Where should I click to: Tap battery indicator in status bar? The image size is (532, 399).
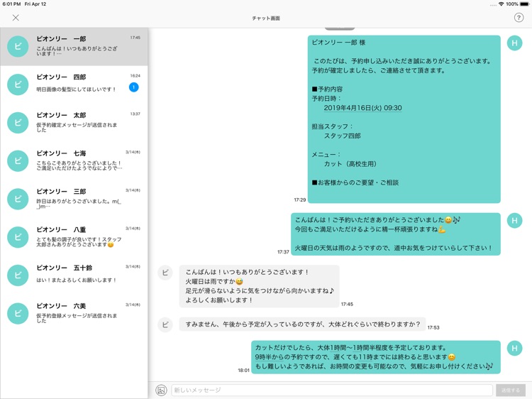[524, 4]
